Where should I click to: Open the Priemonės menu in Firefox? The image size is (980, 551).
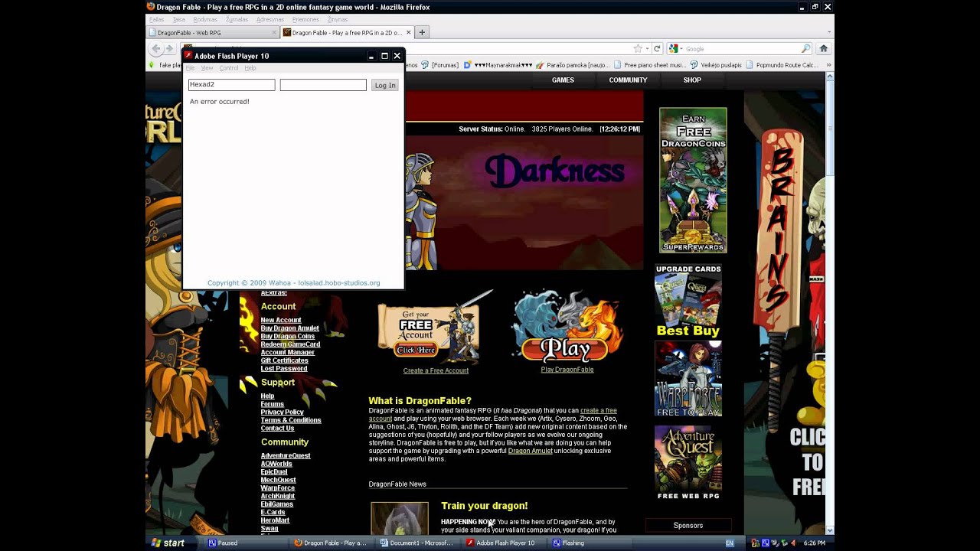click(305, 19)
